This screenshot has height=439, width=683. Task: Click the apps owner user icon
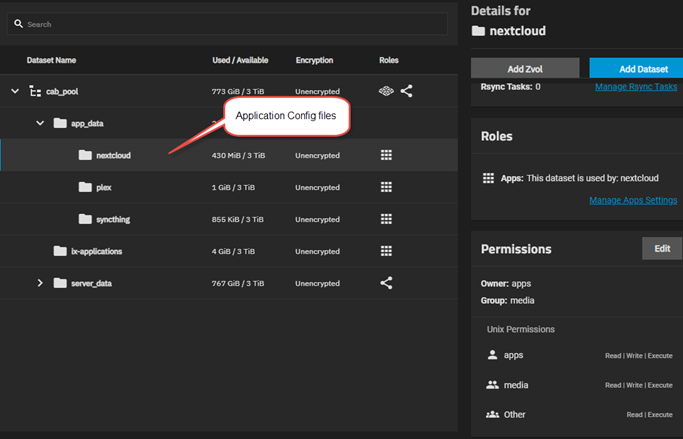pyautogui.click(x=493, y=355)
